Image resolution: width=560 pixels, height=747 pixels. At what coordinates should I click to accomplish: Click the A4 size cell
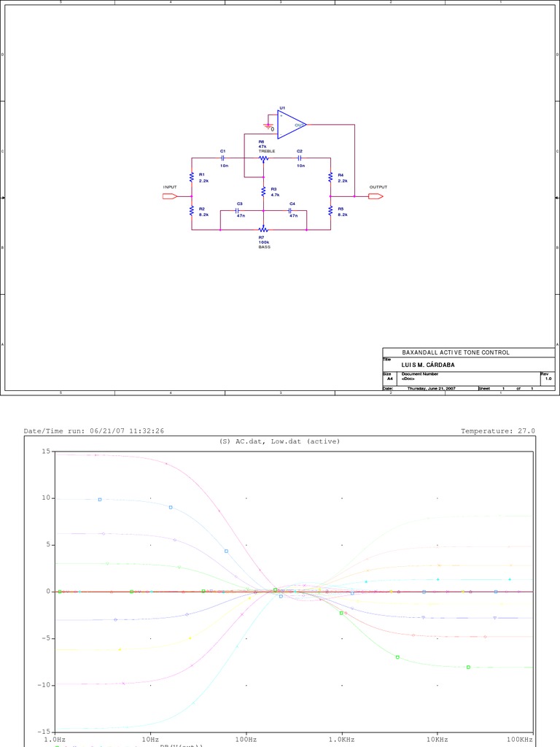[390, 379]
